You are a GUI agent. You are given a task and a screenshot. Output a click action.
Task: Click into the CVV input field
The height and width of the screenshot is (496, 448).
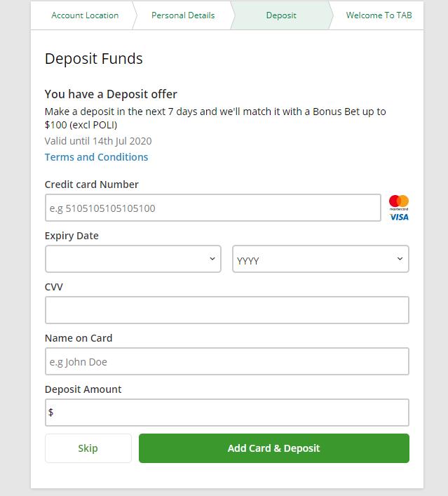pos(226,310)
